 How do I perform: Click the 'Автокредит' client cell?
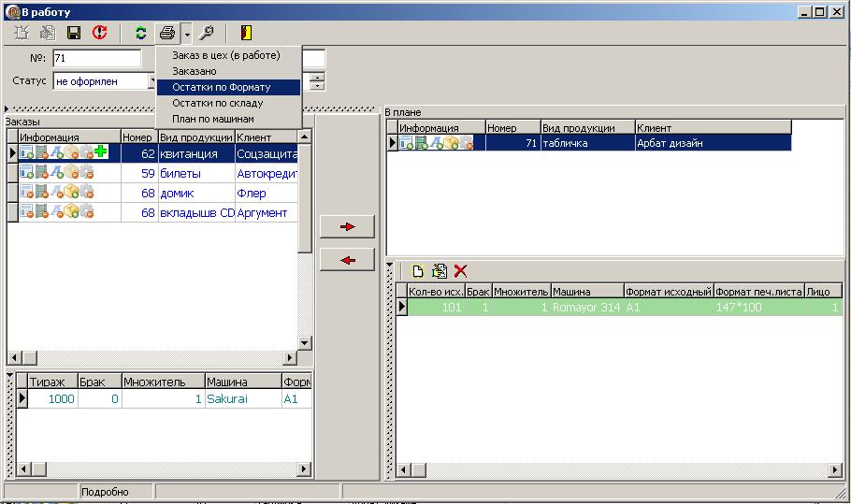pyautogui.click(x=267, y=174)
